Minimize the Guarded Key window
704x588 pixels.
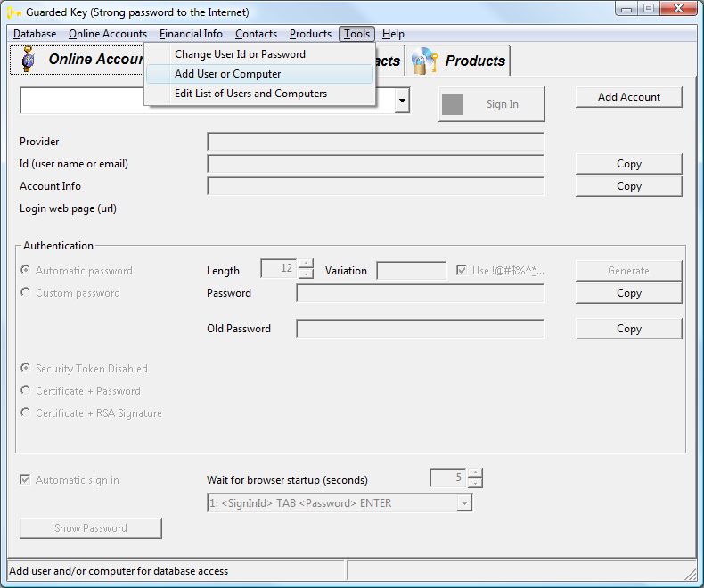626,9
